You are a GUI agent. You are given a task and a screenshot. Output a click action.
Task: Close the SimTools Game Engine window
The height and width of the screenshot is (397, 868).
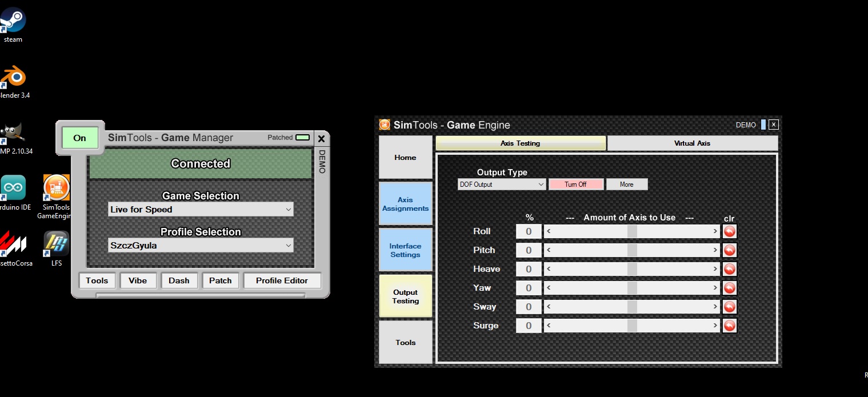pyautogui.click(x=774, y=125)
